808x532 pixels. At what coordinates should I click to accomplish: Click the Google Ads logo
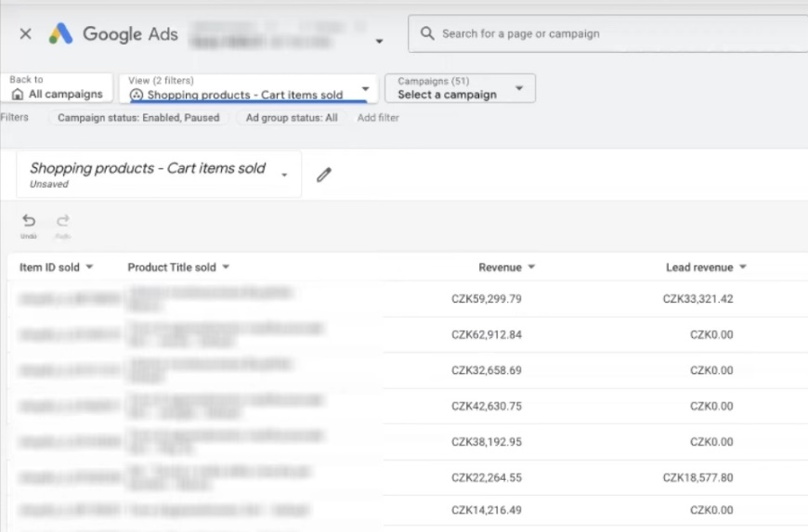61,34
